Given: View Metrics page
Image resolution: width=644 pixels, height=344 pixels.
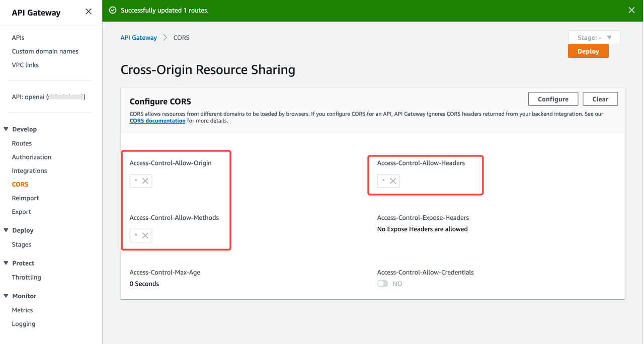Looking at the screenshot, I should click(22, 310).
